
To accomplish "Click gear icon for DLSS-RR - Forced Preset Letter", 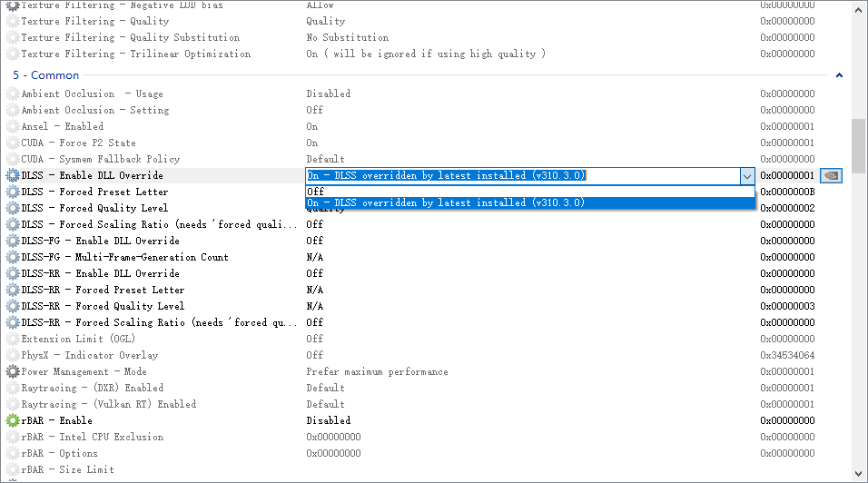I will (13, 290).
